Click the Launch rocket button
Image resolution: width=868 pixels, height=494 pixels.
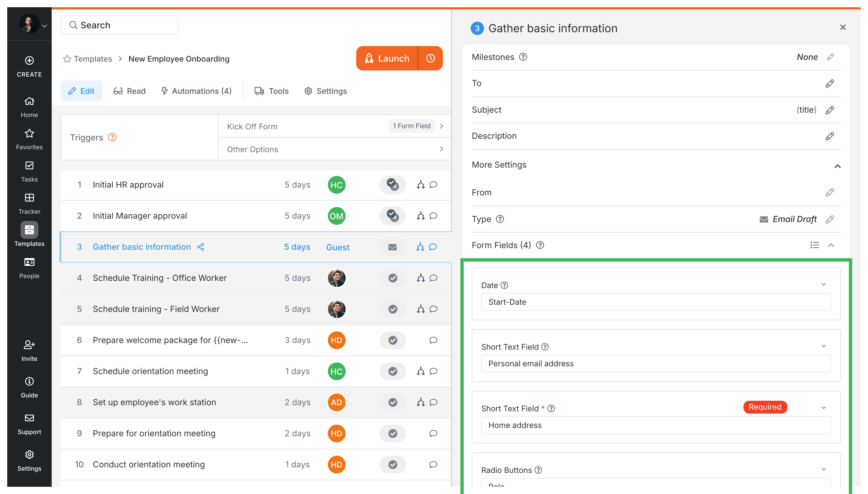pyautogui.click(x=387, y=58)
